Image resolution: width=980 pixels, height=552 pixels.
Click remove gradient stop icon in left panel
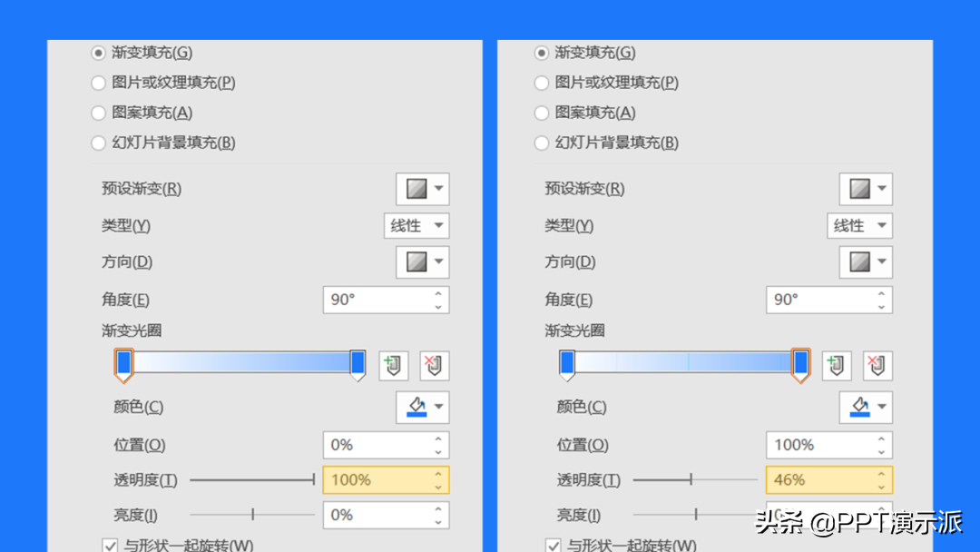[x=435, y=365]
